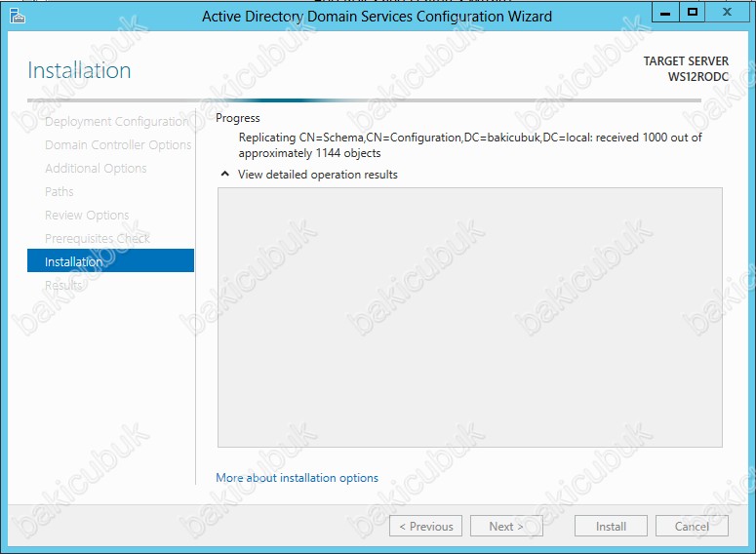Select Deployment Configuration step in sidebar

tap(116, 122)
